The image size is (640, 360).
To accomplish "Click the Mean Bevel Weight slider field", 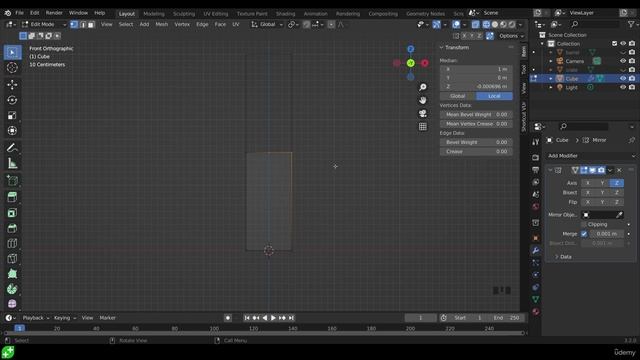I will [x=476, y=115].
